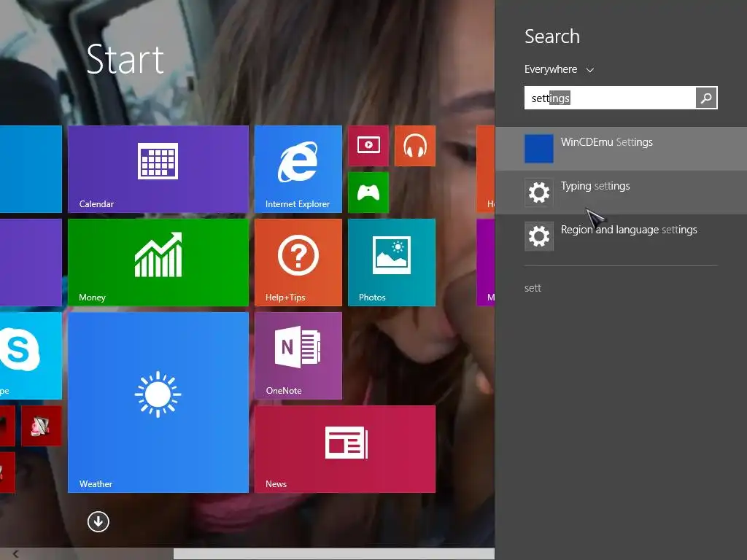Open the small red app tile below Skype

(x=42, y=426)
